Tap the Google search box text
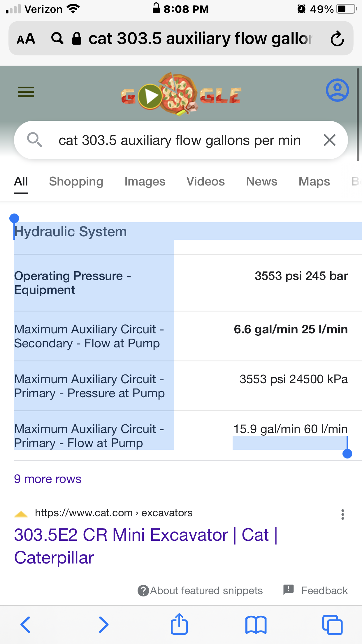362x644 pixels. click(x=179, y=140)
